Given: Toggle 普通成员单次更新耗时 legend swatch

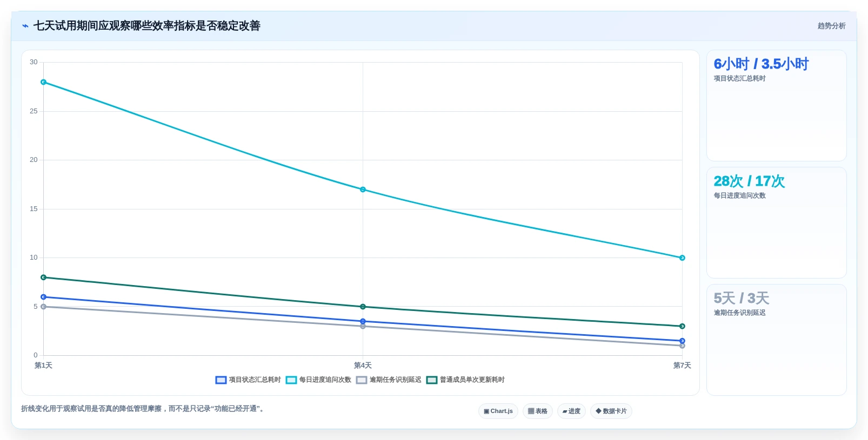Looking at the screenshot, I should 431,380.
